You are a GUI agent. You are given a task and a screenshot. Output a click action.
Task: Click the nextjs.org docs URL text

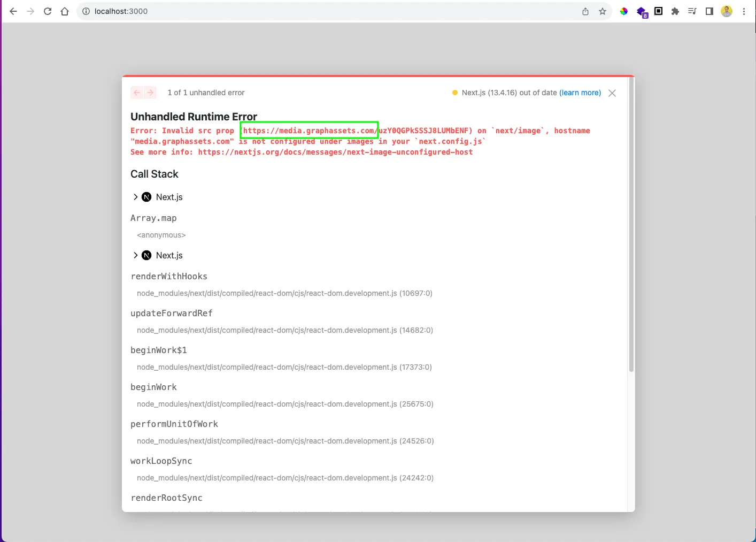335,152
